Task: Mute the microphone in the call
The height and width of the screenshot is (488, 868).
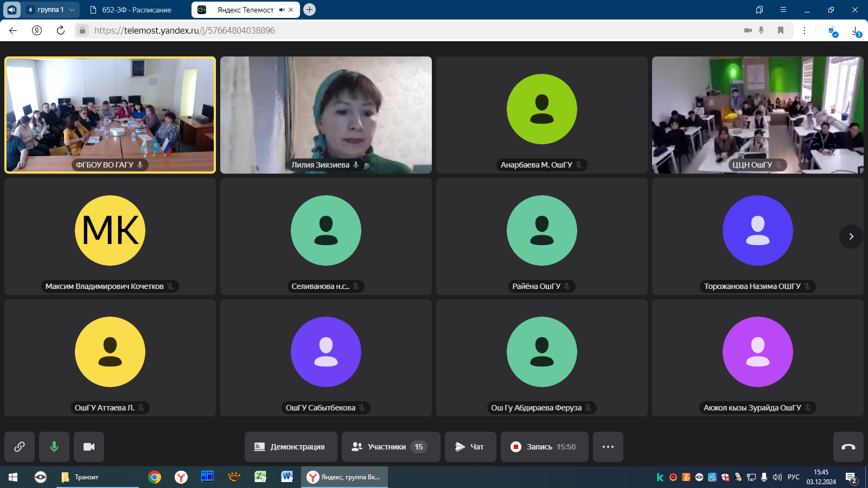Action: 54,447
